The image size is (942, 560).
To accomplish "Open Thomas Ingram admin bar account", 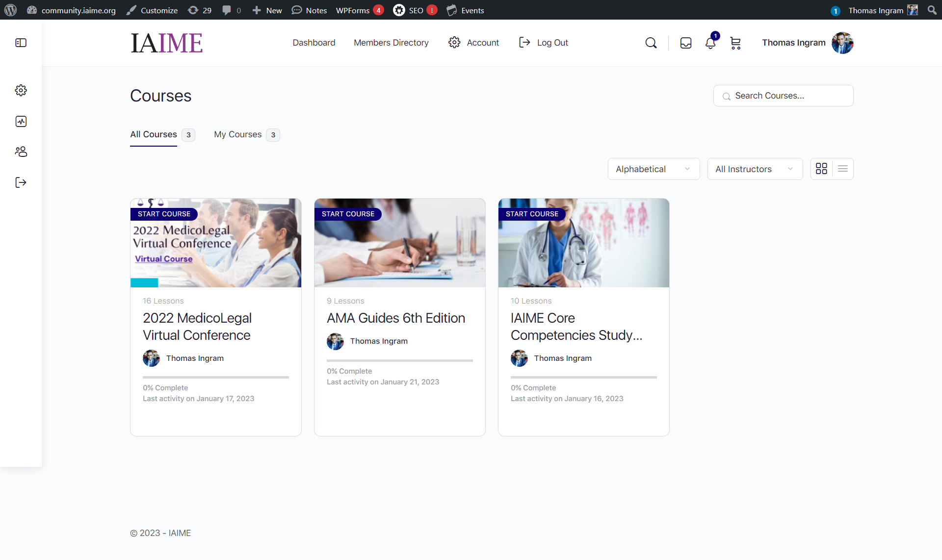I will (883, 10).
